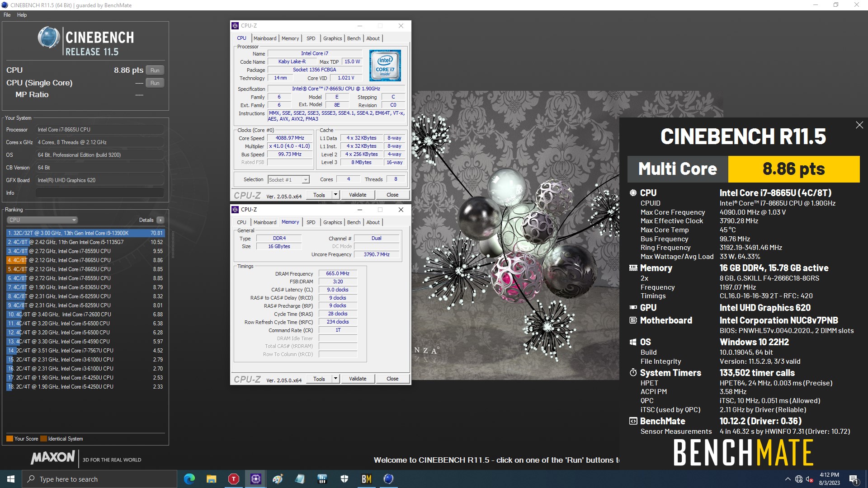Click the Motherboard icon in BenchMate panel
This screenshot has width=868, height=488.
633,320
